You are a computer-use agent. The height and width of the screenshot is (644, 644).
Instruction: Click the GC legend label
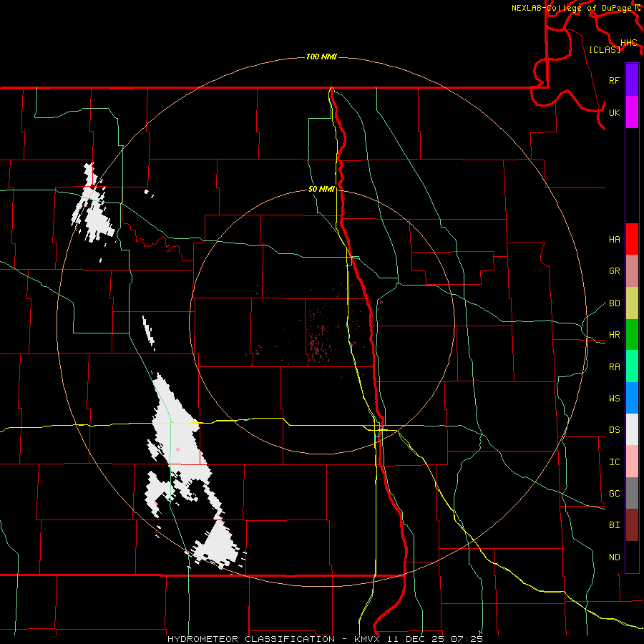[x=615, y=494]
